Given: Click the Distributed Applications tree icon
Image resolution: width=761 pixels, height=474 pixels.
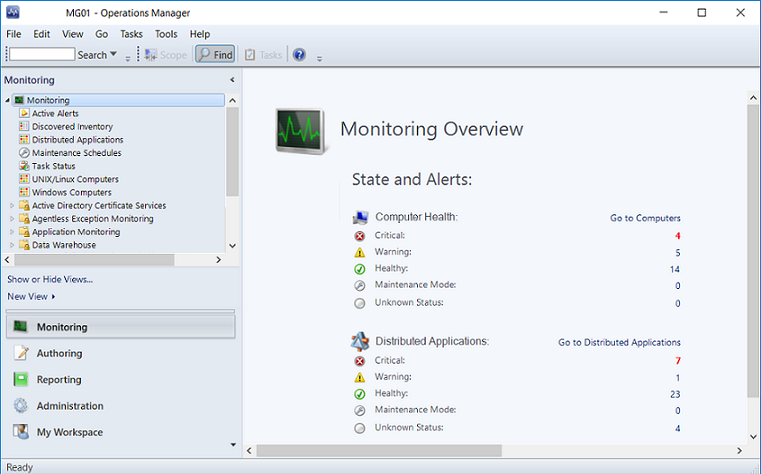Looking at the screenshot, I should (x=24, y=139).
